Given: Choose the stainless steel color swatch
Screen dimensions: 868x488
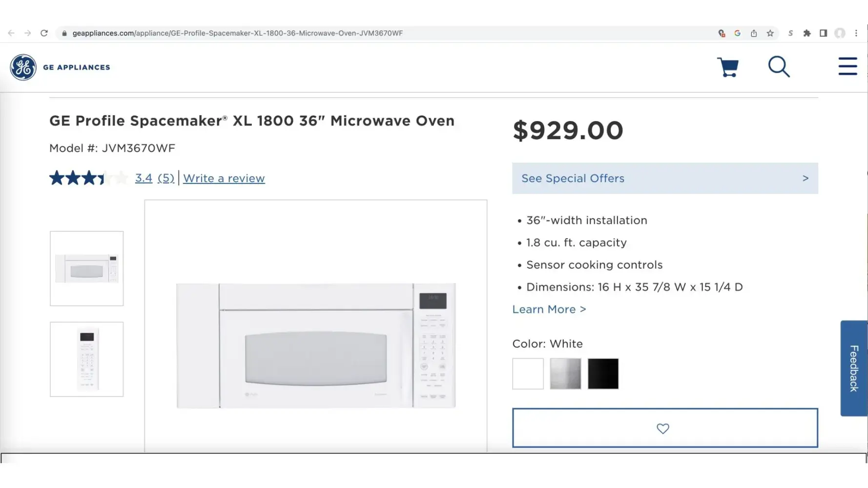Looking at the screenshot, I should tap(565, 374).
